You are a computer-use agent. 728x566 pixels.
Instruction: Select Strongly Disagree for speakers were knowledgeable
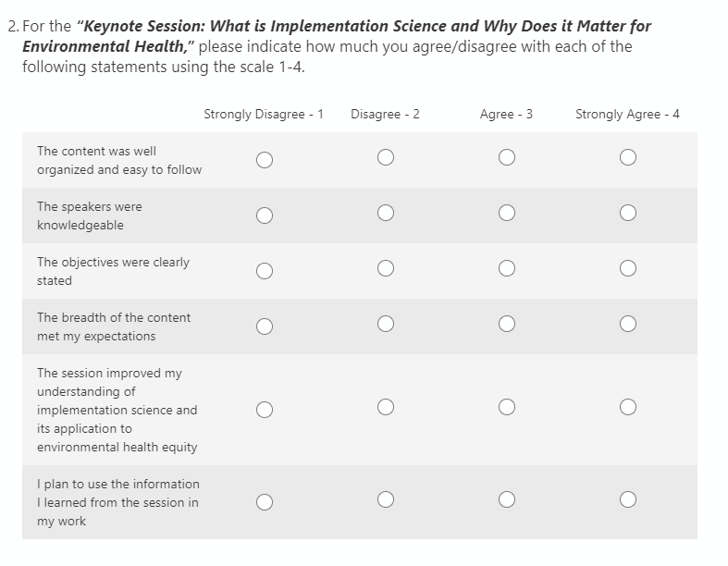click(x=265, y=215)
